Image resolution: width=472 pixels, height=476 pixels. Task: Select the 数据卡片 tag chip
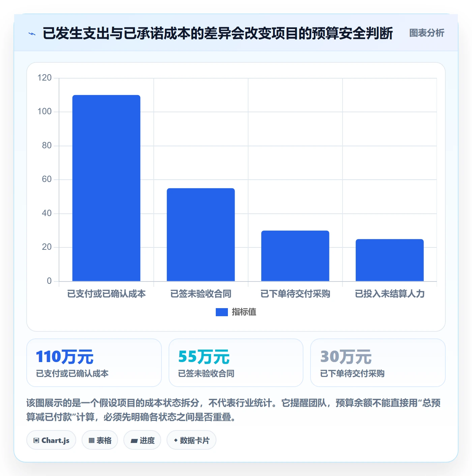(191, 440)
